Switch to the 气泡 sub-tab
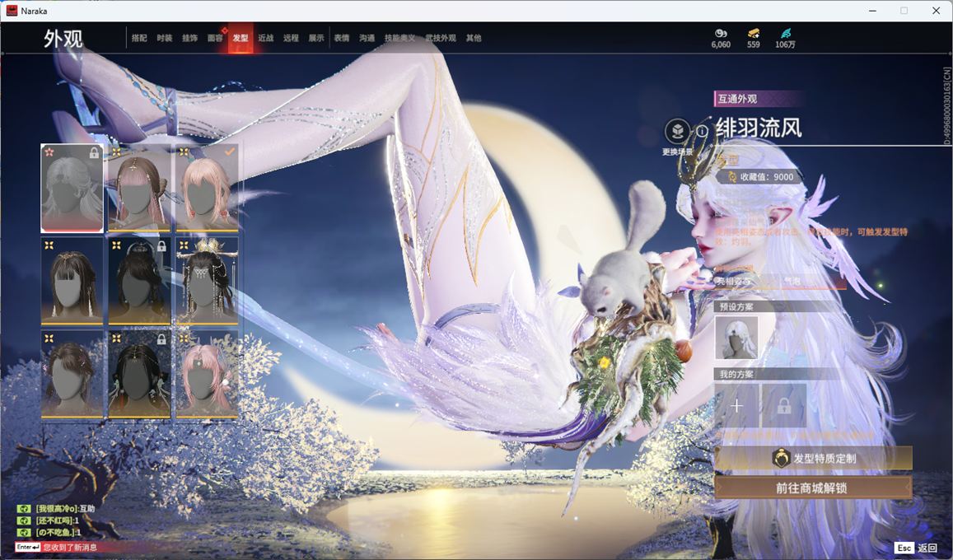This screenshot has width=953, height=560. point(792,282)
